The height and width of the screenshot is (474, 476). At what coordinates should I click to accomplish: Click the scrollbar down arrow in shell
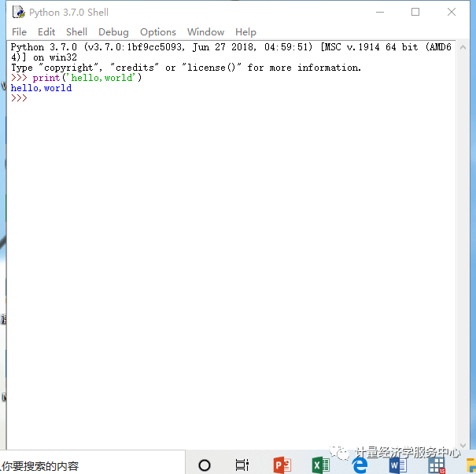coord(463,445)
